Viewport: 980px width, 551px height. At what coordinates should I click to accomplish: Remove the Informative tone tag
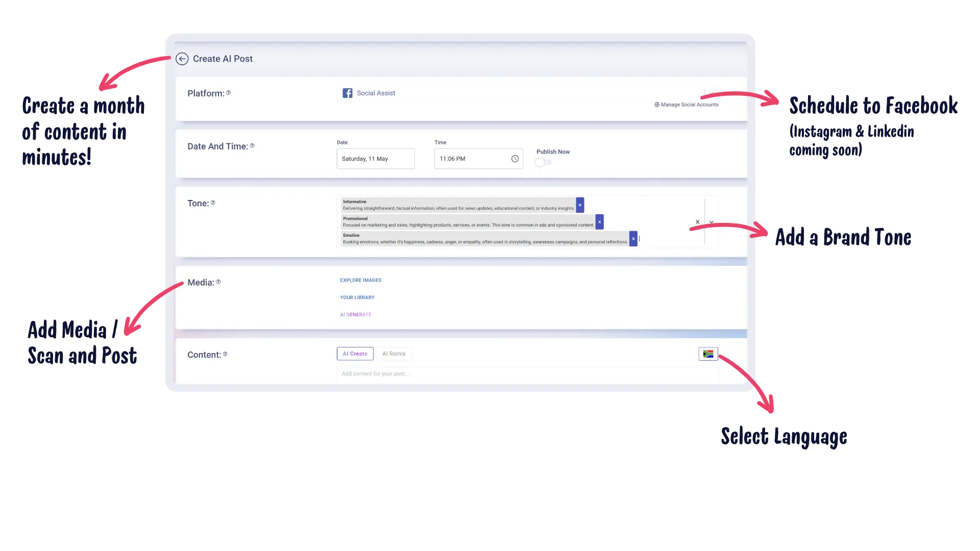[x=580, y=205]
